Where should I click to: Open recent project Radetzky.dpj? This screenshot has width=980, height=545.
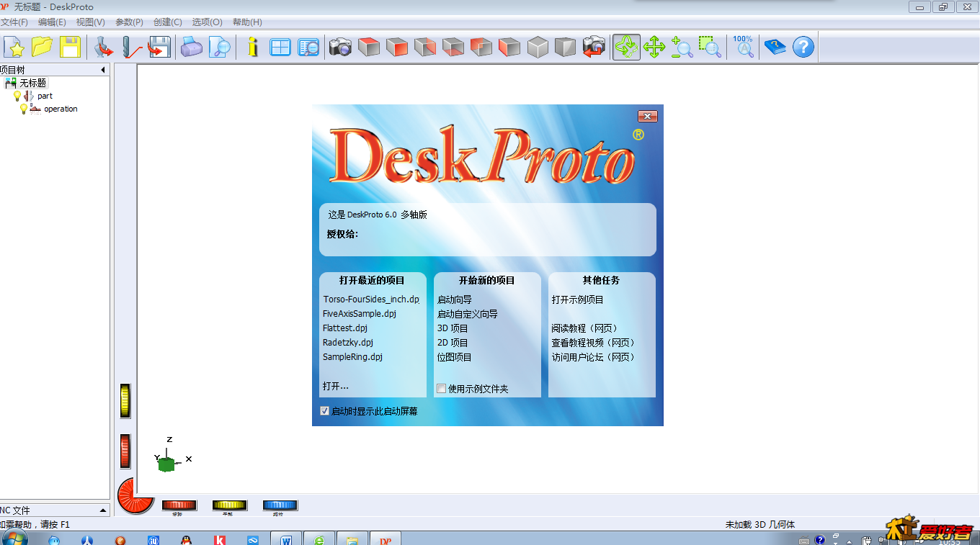click(348, 343)
